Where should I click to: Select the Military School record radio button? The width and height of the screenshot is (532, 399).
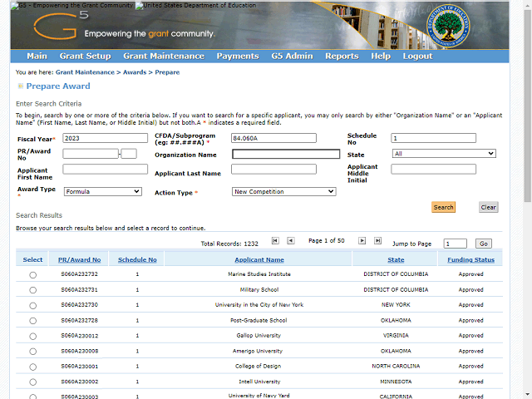click(x=33, y=290)
